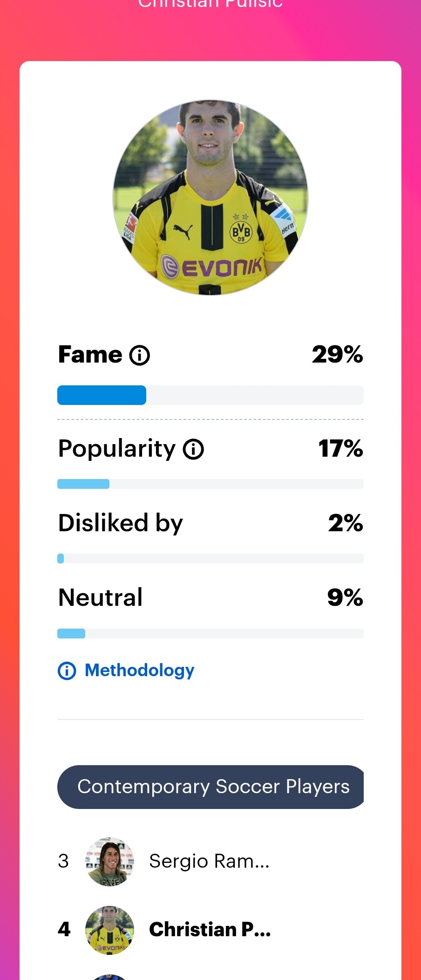Click the 29% Fame value
421x980 pixels.
(x=337, y=355)
